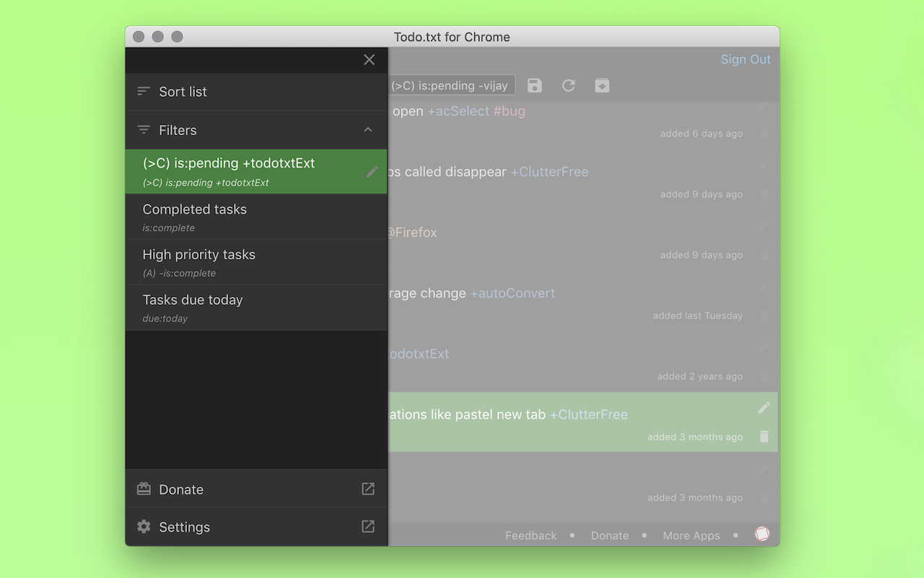
Task: Focus the filter box showing (>C) is:pending -vijay
Action: [451, 85]
